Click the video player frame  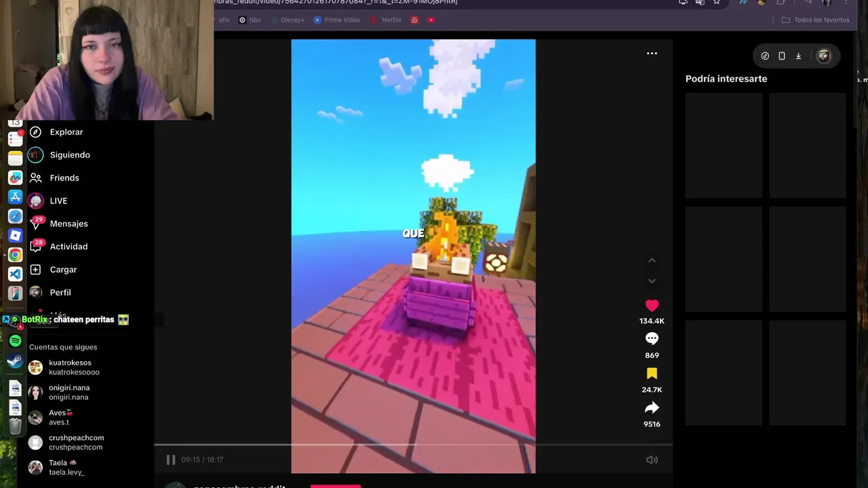[413, 256]
